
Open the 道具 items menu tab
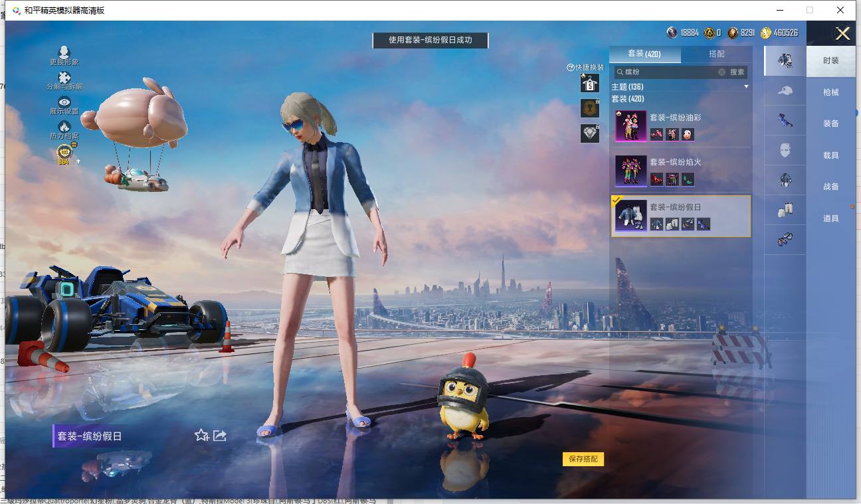click(x=830, y=218)
